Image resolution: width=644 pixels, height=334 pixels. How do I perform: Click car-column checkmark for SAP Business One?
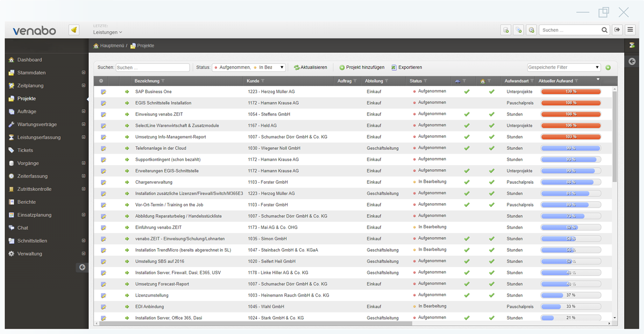click(467, 91)
